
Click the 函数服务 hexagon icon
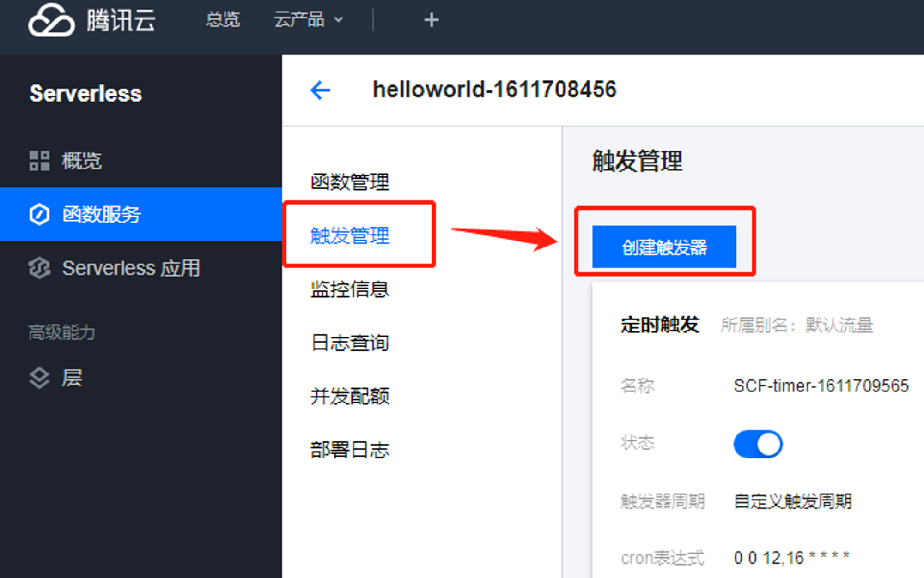(39, 214)
